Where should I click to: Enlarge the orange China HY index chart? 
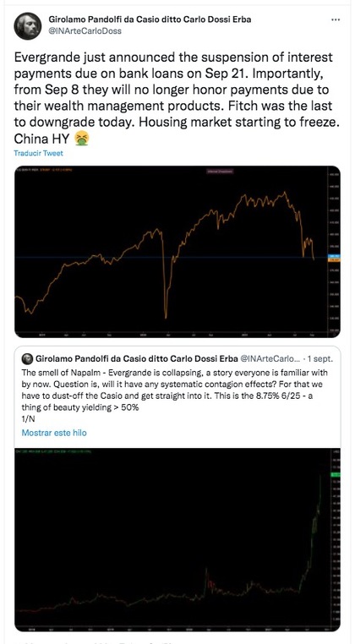point(177,251)
